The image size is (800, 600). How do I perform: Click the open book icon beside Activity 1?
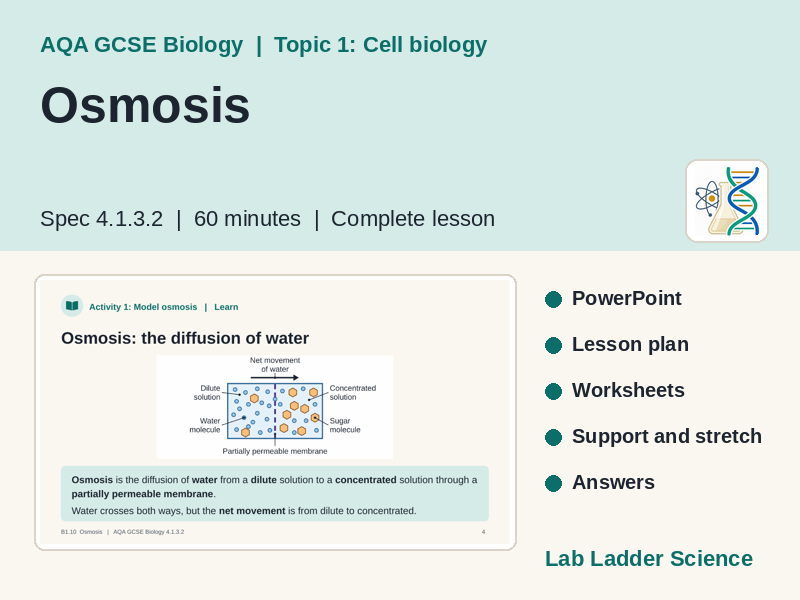click(72, 306)
